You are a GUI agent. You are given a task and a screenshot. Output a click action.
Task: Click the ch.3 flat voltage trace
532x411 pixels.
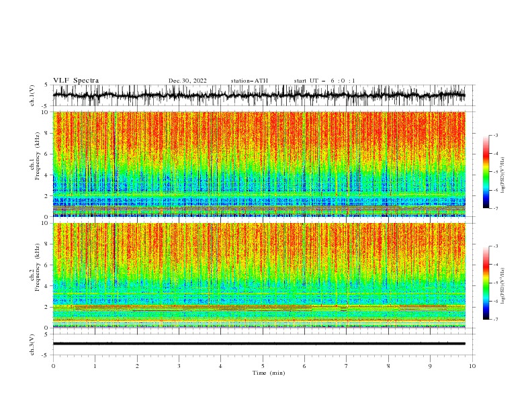click(259, 344)
